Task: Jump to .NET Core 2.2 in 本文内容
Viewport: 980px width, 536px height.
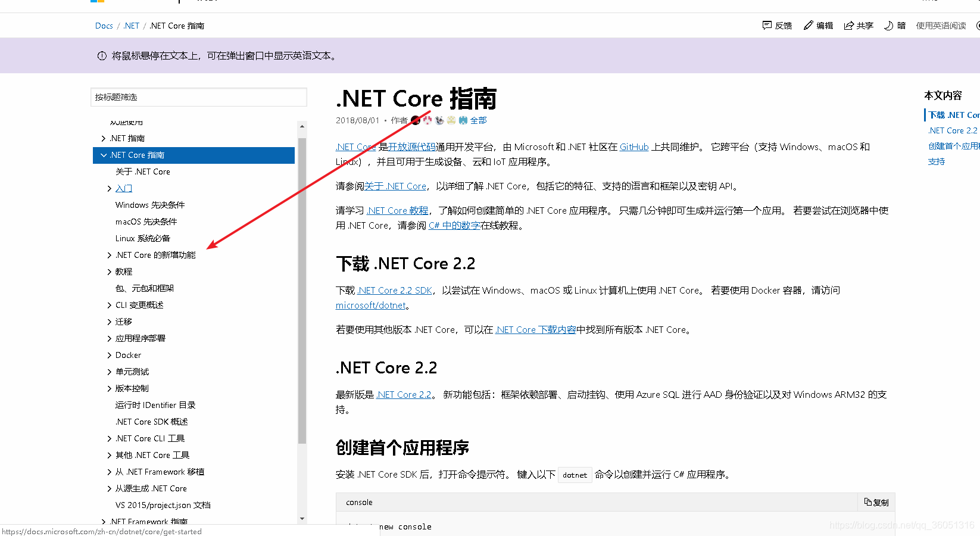Action: tap(953, 130)
